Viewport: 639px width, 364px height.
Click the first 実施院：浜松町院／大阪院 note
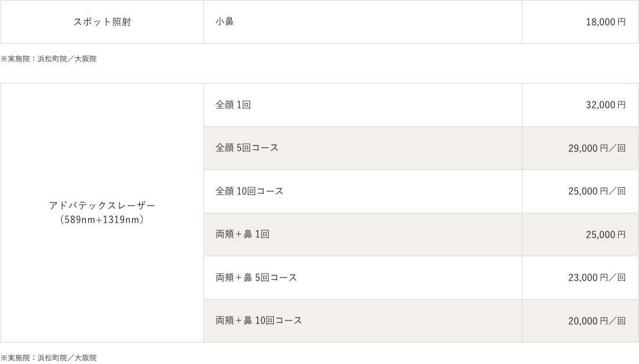tap(48, 59)
